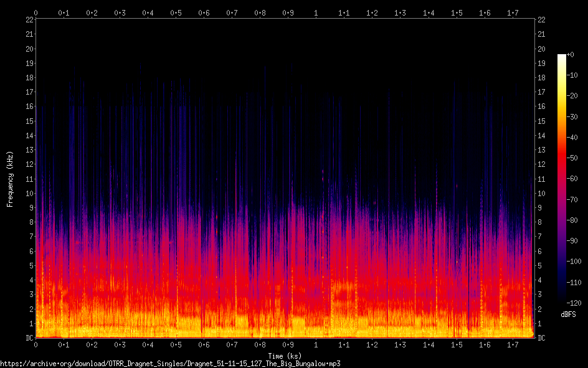
Task: Click the 'DC' label on right frequency axis
Action: point(542,338)
